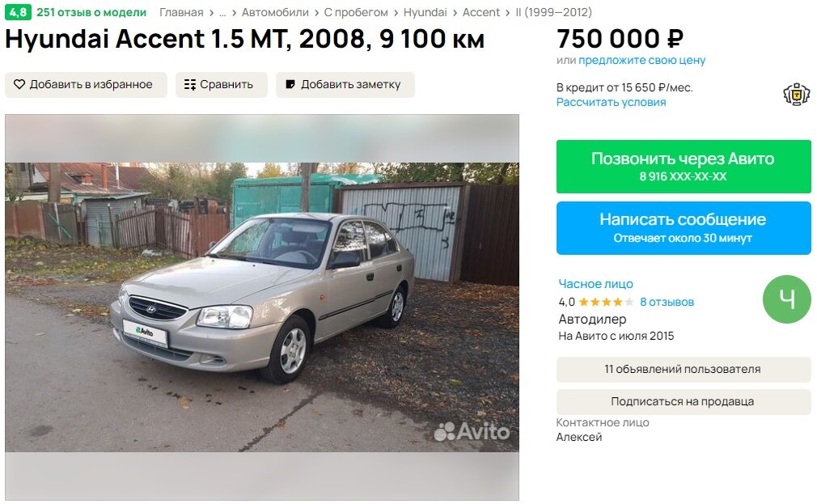The height and width of the screenshot is (504, 817).
Task: Go to Автомобили breadcrumb category
Action: [x=275, y=12]
